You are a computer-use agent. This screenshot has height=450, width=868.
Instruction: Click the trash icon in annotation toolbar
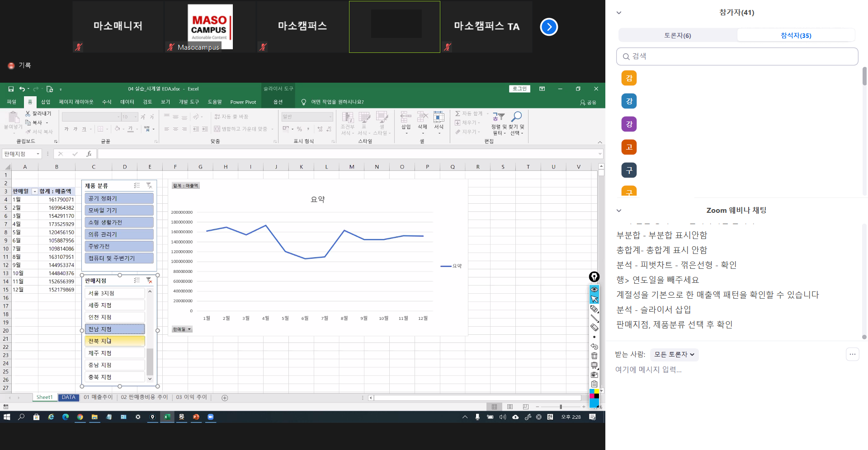[594, 356]
